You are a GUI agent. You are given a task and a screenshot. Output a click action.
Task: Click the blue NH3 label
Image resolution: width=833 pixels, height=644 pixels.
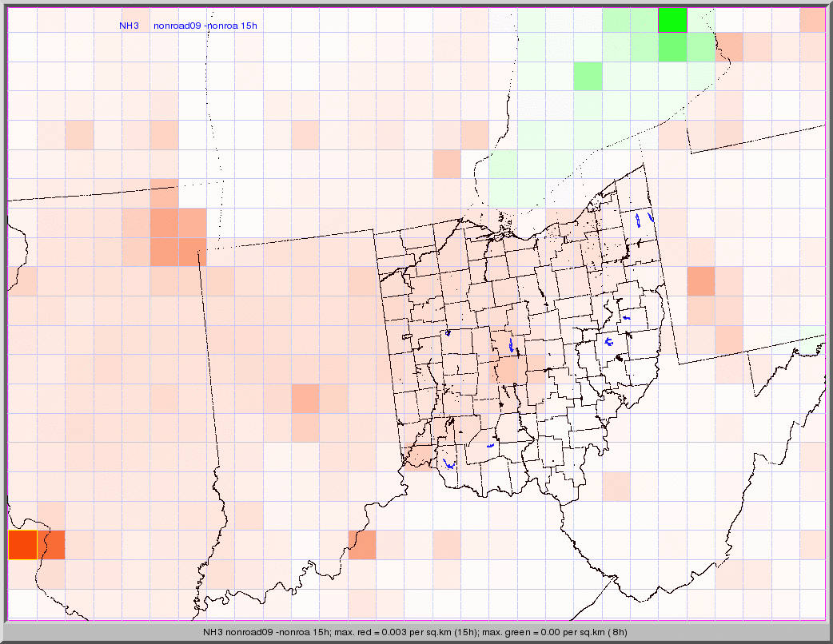pyautogui.click(x=129, y=26)
